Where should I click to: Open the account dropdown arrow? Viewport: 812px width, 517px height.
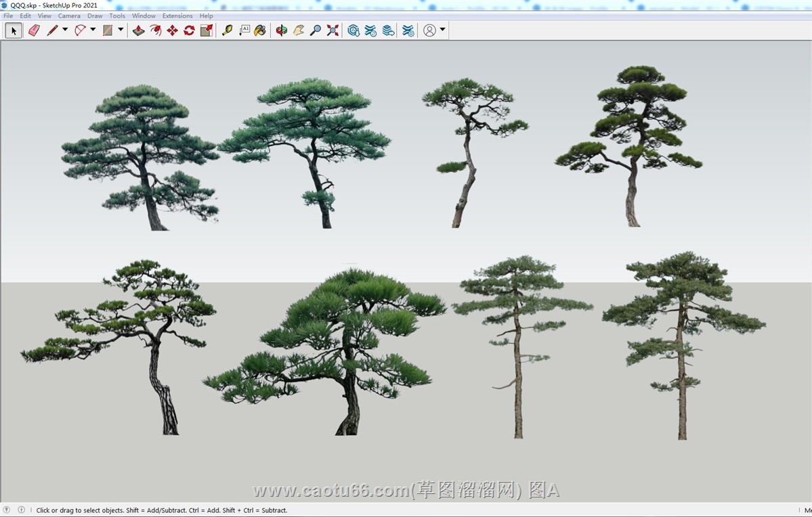tap(442, 30)
